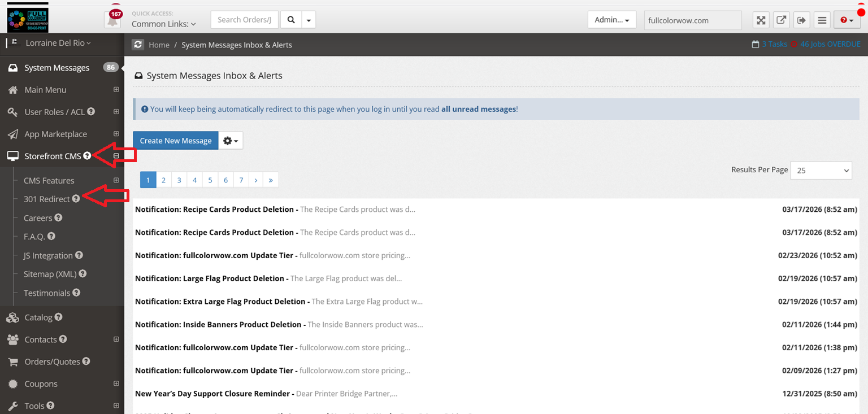Expand the Main Menu sidebar section
868x414 pixels.
116,90
